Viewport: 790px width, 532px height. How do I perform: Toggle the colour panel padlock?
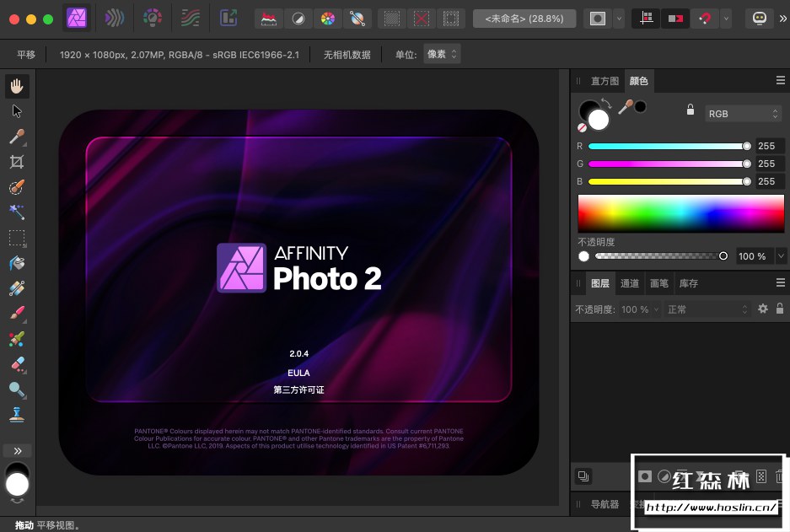coord(691,110)
